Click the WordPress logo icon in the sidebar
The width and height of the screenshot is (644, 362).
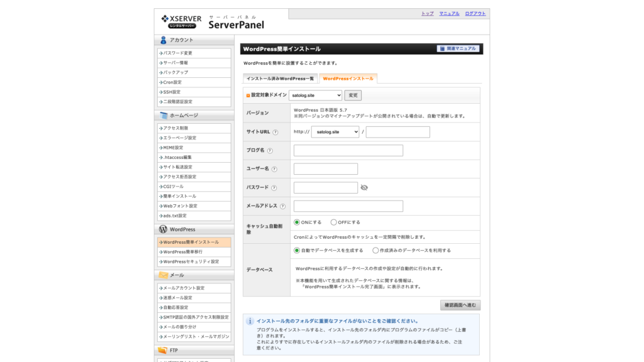click(163, 229)
